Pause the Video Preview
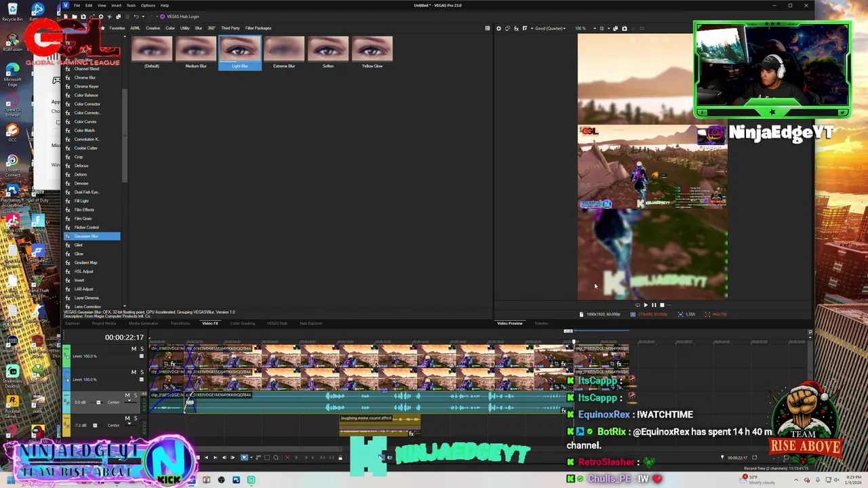This screenshot has height=488, width=868. pos(654,305)
